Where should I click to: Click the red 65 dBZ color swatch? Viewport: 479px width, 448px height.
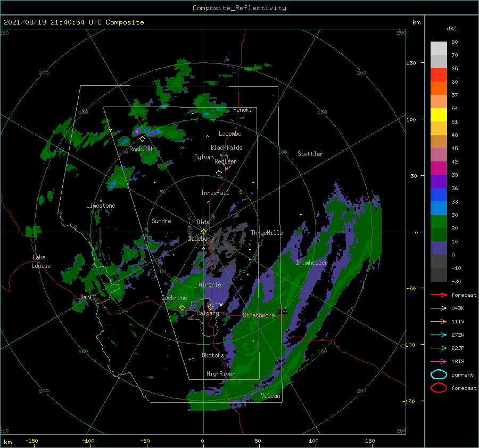click(439, 75)
